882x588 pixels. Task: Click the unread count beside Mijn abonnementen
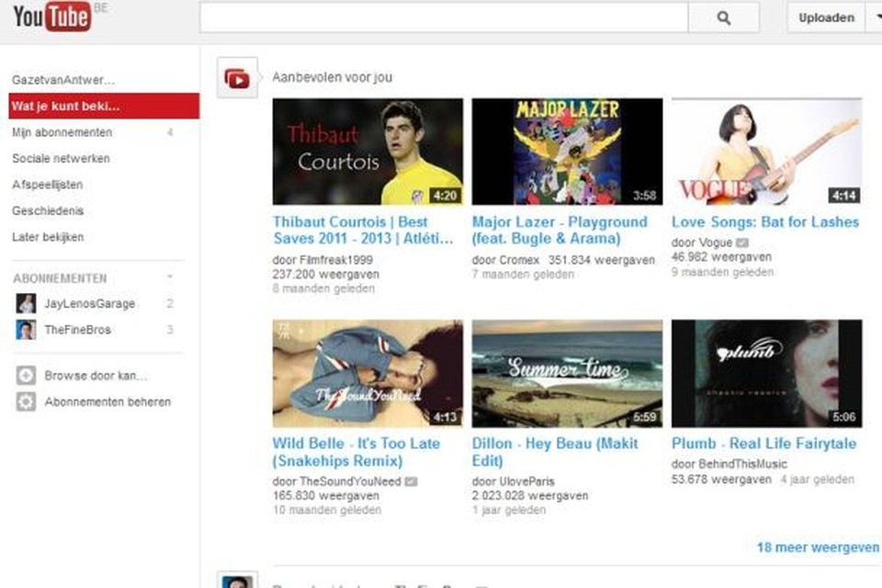(170, 132)
